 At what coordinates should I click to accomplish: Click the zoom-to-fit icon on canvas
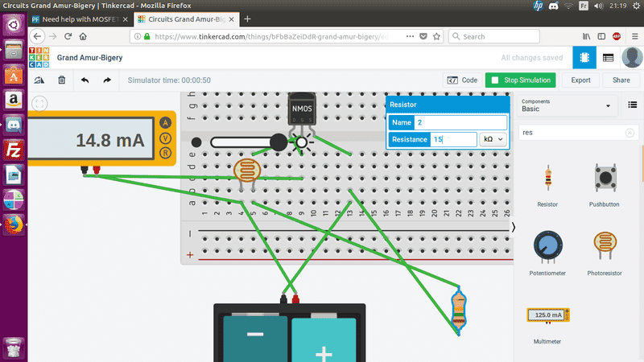coord(40,103)
